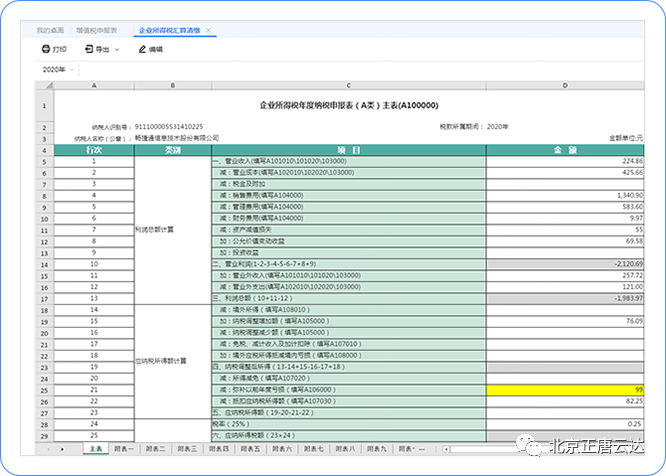666x476 pixels.
Task: Click the 减：营业成本 item cell
Action: pos(349,173)
